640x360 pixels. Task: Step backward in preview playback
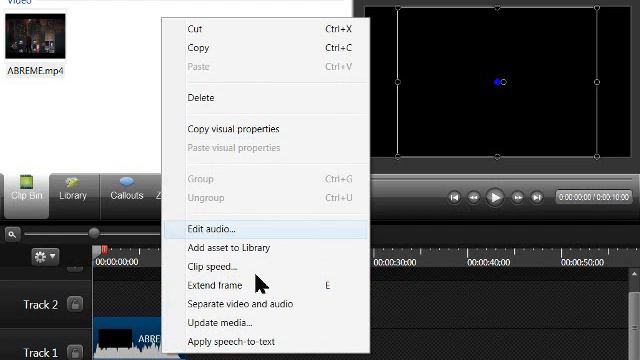473,198
